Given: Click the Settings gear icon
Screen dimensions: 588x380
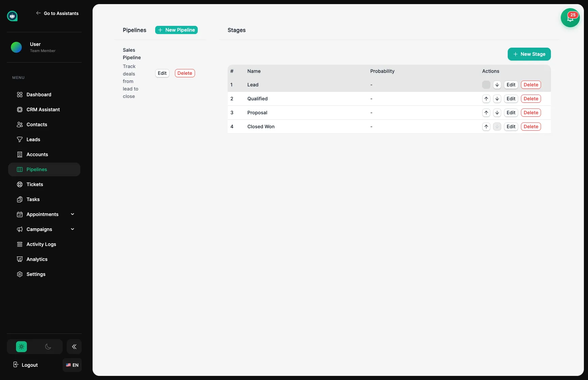Looking at the screenshot, I should tap(20, 274).
